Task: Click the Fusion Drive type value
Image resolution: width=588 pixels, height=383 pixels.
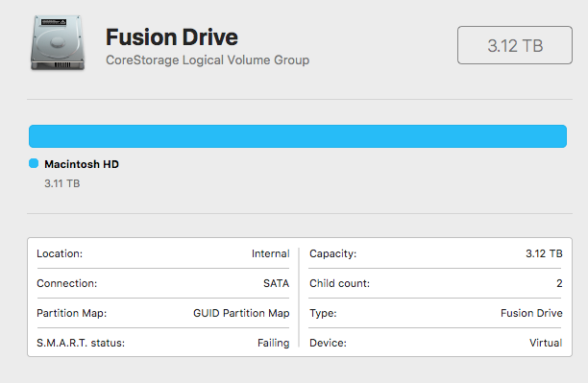Action: click(x=531, y=313)
